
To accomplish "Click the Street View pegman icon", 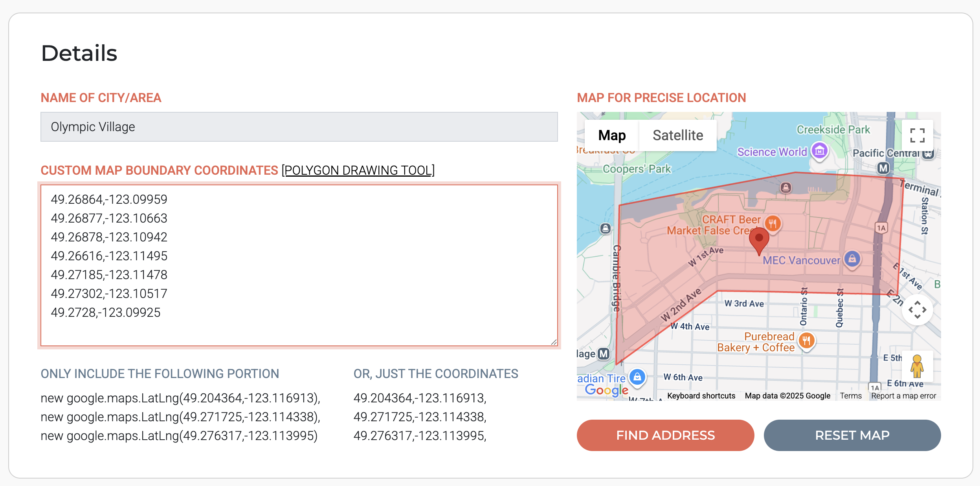I will click(x=917, y=366).
